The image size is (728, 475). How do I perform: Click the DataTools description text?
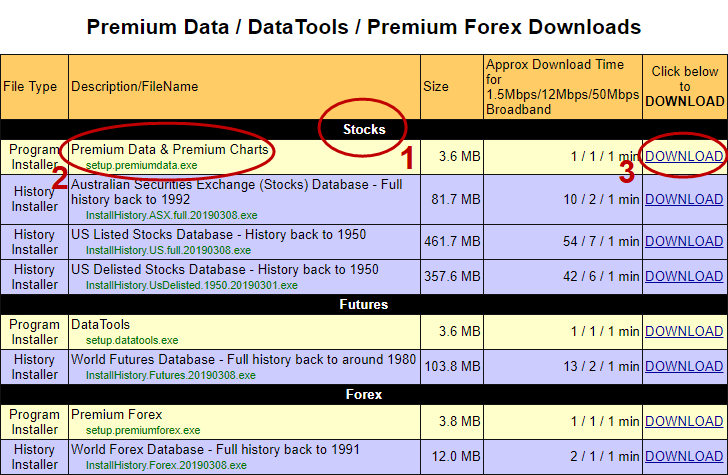tap(100, 325)
